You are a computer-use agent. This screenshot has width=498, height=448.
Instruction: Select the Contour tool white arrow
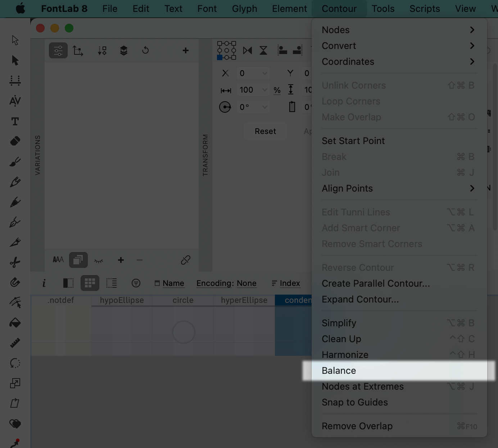15,40
